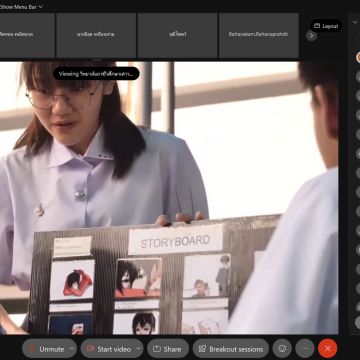Click the filmstrip resize handle below participant tiles

click(x=97, y=60)
